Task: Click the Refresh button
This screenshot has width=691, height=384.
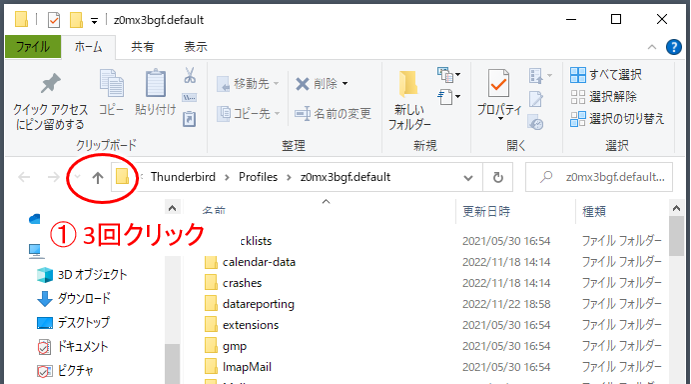Action: click(498, 177)
